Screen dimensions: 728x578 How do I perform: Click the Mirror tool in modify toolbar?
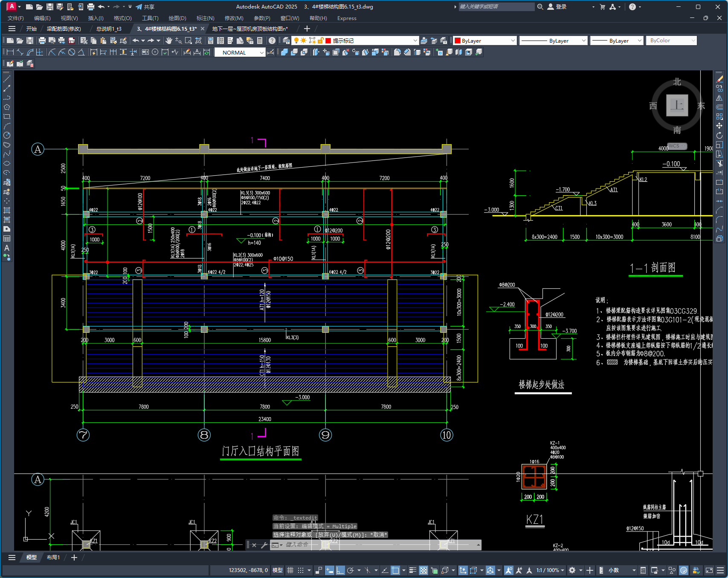point(719,98)
